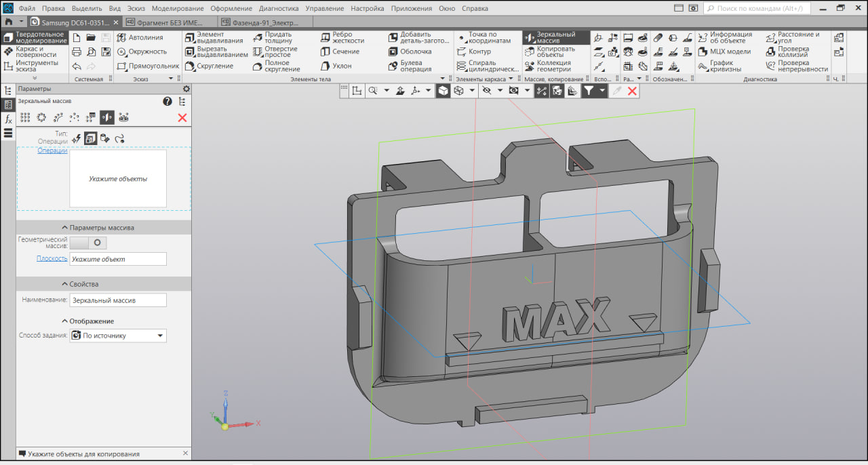Switch to Твердотельное моделирование toolset

(x=35, y=37)
